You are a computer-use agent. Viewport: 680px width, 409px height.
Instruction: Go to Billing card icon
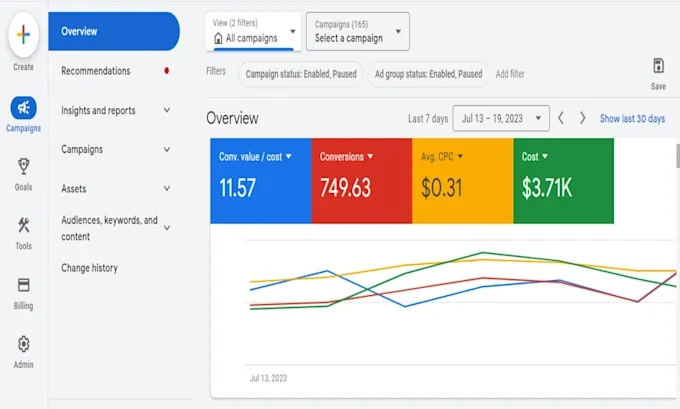[x=23, y=285]
